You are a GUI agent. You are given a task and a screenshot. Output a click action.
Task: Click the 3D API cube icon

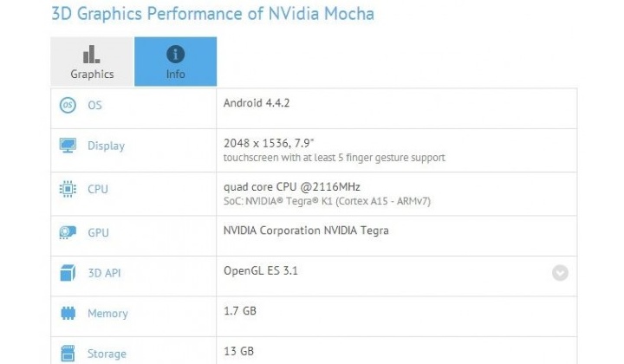click(x=68, y=273)
